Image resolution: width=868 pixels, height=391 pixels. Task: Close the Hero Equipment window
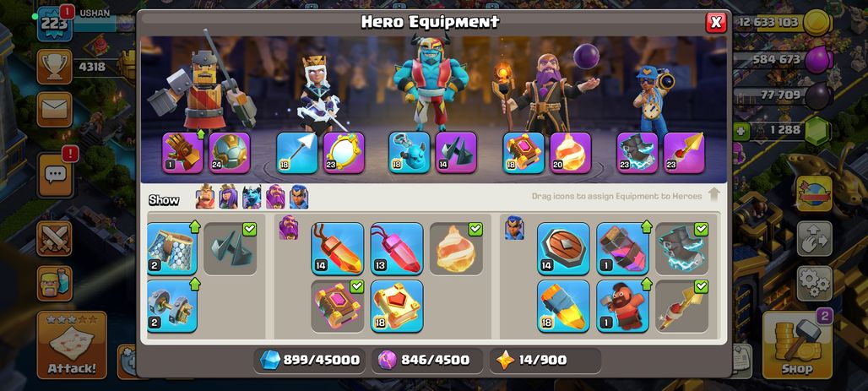tap(716, 22)
